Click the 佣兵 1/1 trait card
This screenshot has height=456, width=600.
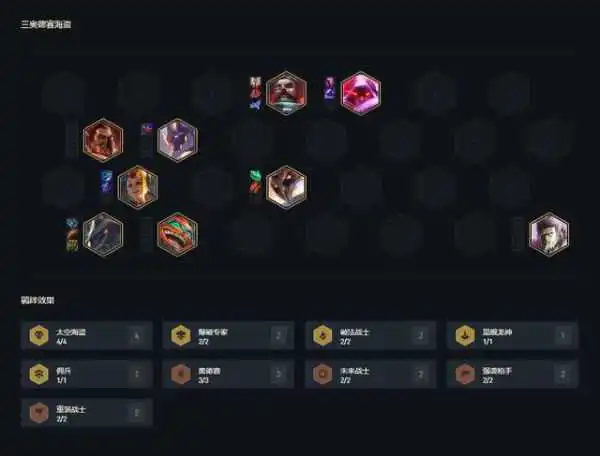[87, 374]
